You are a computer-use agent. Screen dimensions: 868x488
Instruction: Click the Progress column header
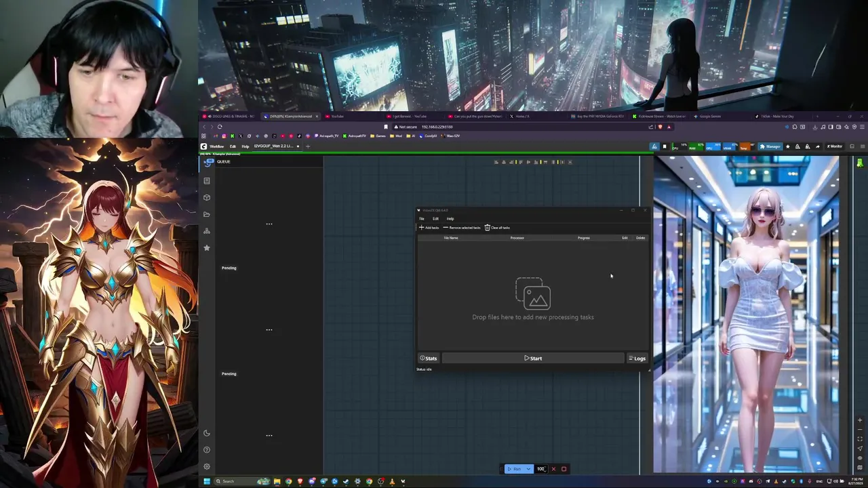(584, 238)
